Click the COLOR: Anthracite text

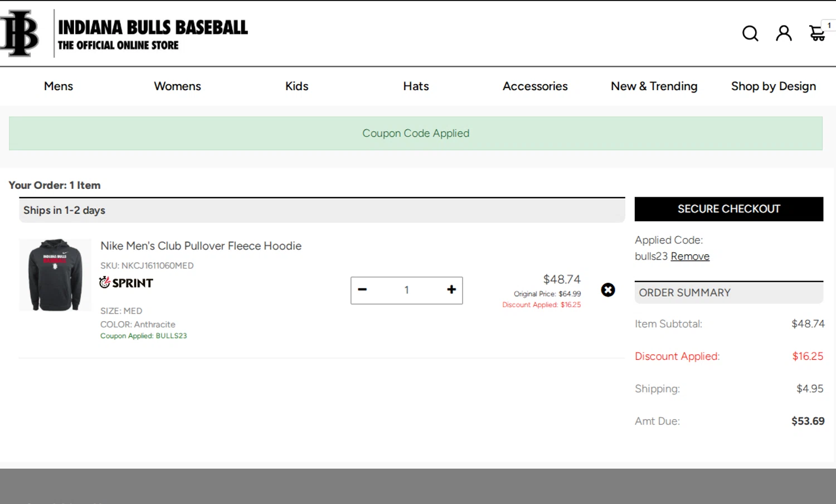[x=138, y=324]
